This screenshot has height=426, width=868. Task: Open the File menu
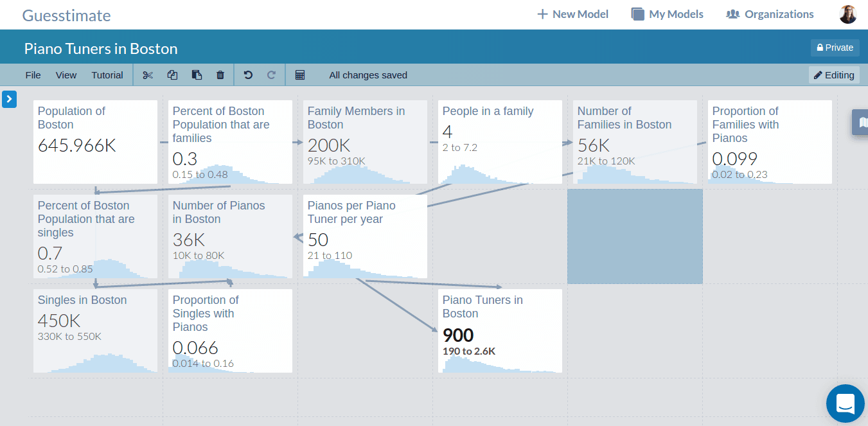[33, 75]
